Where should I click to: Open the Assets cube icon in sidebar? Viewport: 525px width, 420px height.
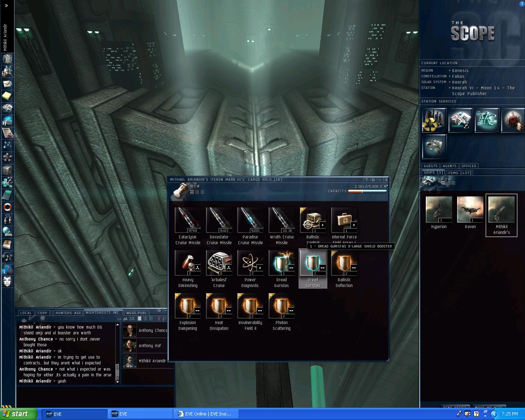click(7, 170)
